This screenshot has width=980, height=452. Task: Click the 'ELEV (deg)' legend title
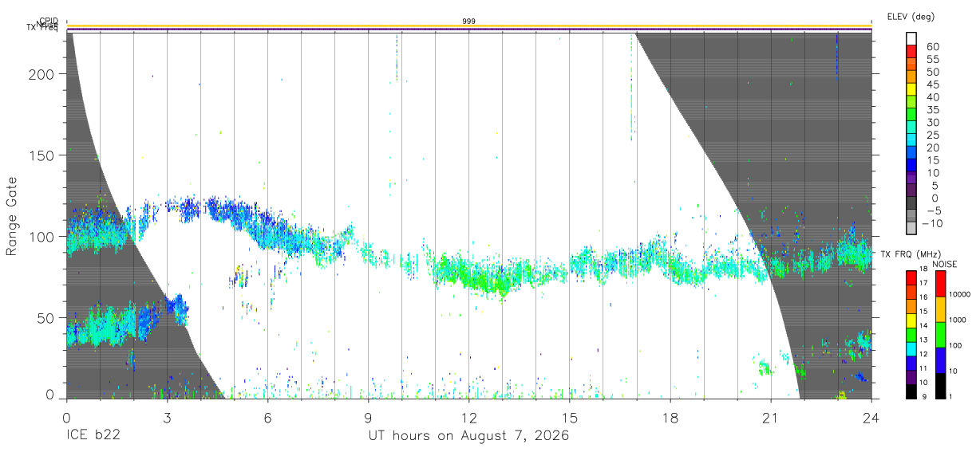pyautogui.click(x=911, y=16)
